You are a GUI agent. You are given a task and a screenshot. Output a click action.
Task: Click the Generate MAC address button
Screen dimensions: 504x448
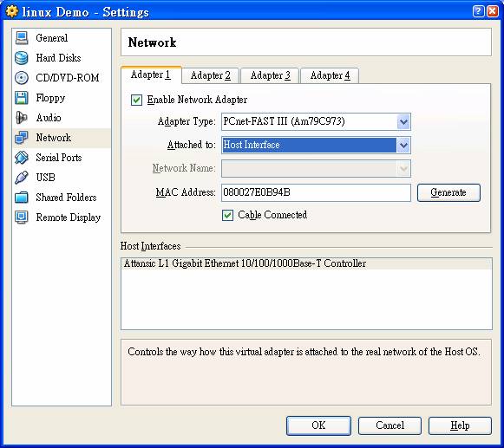point(448,192)
